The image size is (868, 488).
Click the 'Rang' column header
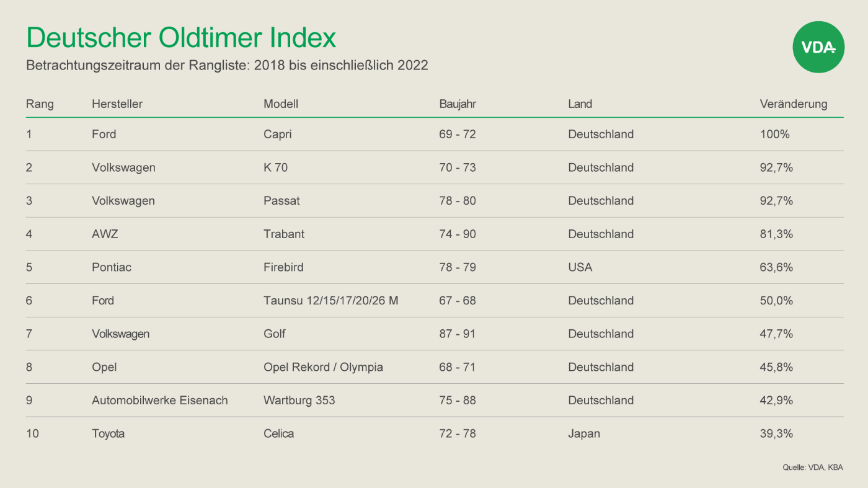[x=40, y=104]
